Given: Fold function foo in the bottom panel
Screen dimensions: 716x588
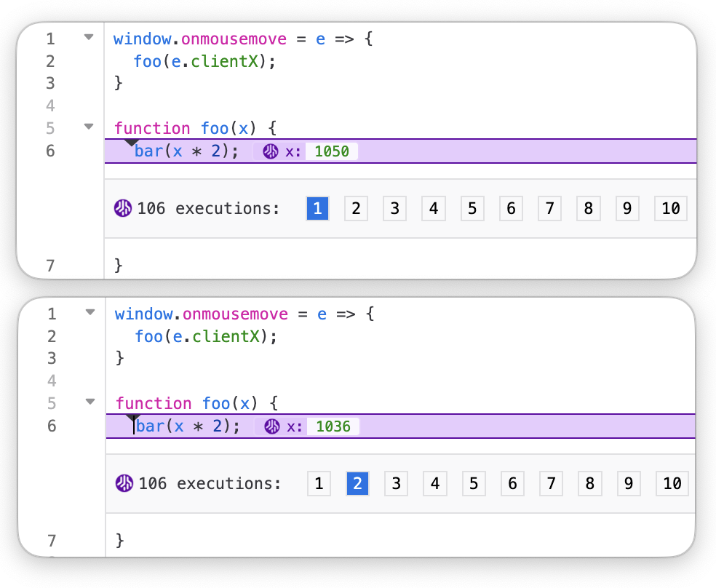Looking at the screenshot, I should coord(89,402).
